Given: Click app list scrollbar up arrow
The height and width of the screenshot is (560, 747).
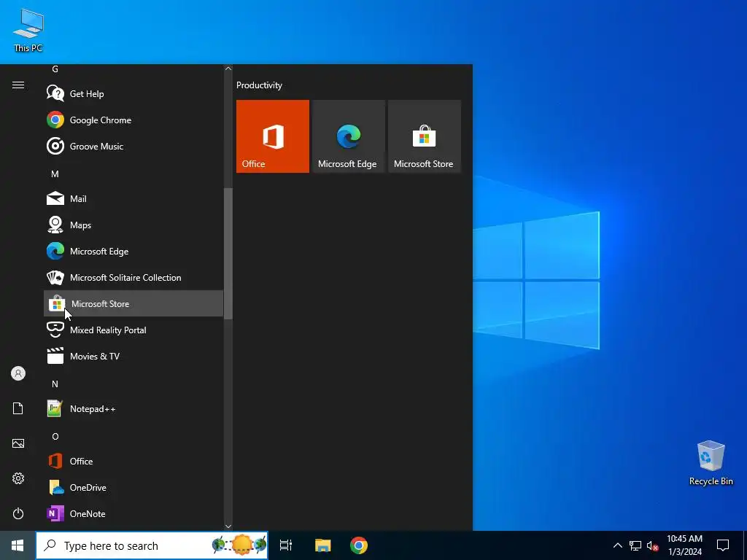Looking at the screenshot, I should (x=228, y=69).
